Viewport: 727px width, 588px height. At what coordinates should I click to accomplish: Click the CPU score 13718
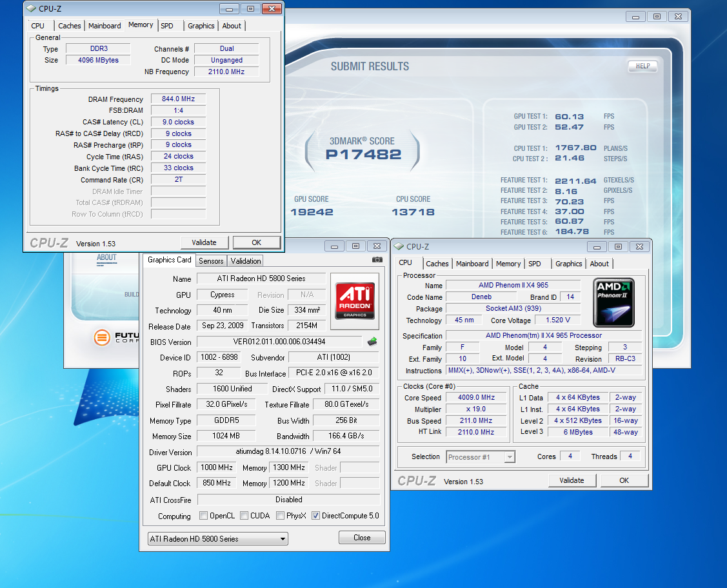tap(413, 212)
